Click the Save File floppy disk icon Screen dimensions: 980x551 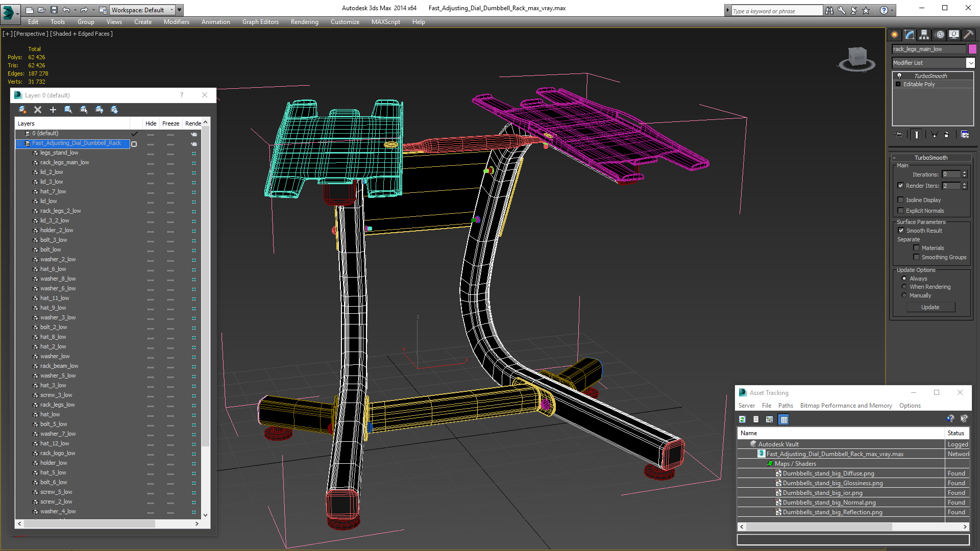click(x=54, y=10)
